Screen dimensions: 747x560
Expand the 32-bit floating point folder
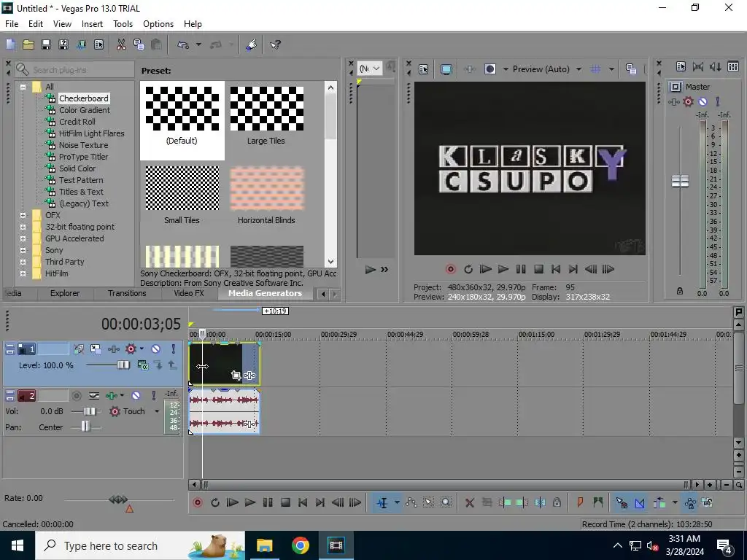click(23, 227)
